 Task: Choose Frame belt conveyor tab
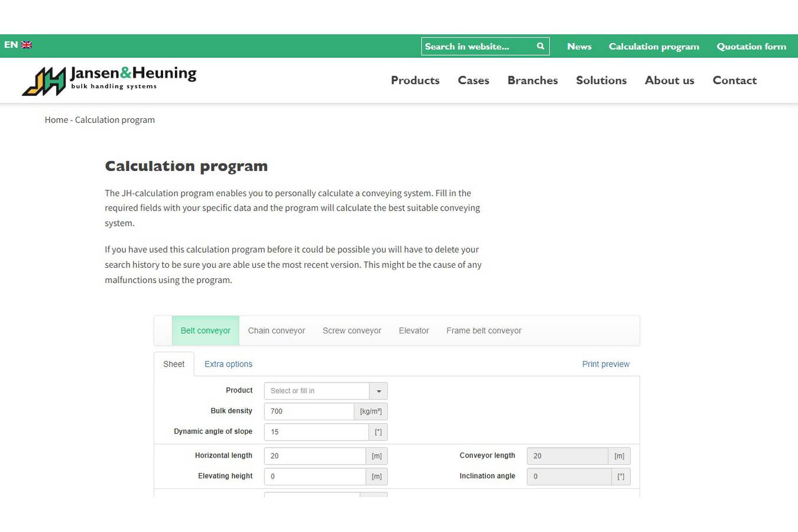[x=484, y=330]
